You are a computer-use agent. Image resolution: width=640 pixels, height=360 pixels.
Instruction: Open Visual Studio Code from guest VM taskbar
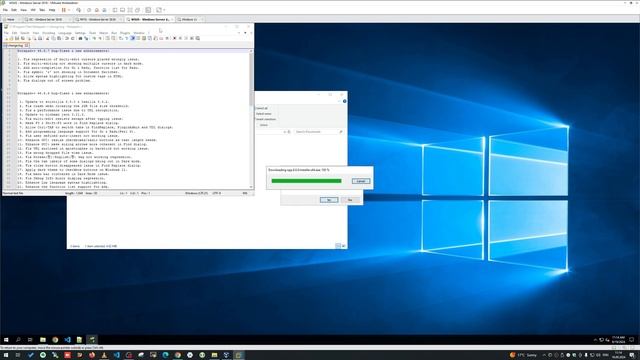(67, 339)
